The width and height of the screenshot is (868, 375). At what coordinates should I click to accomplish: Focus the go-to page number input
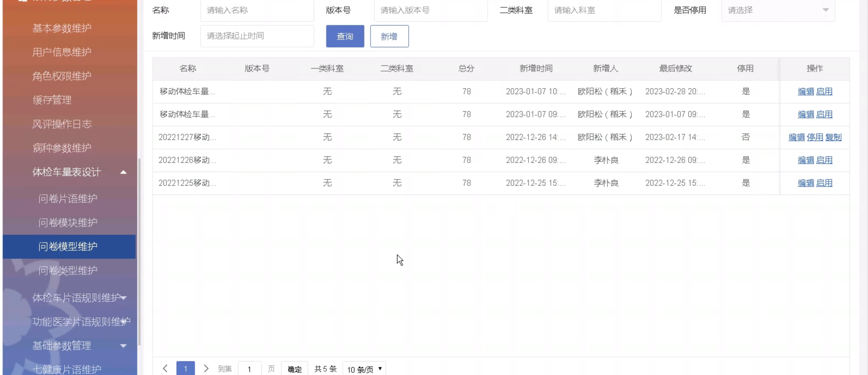[250, 368]
